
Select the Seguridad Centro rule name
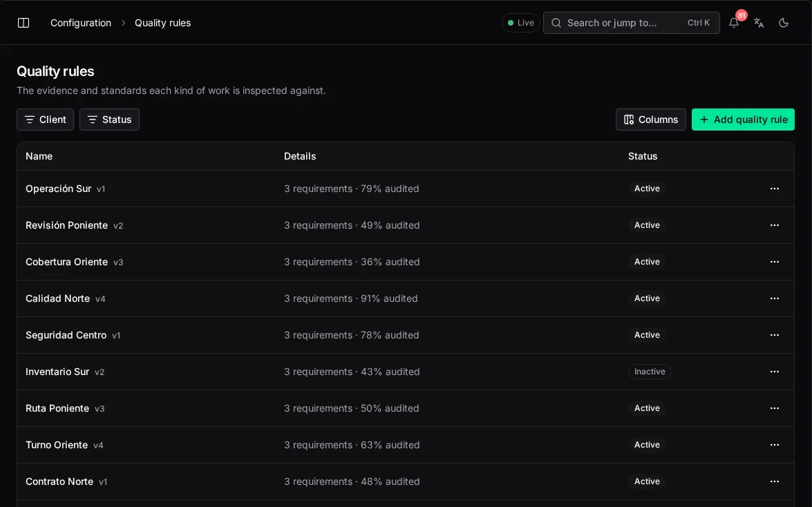[66, 335]
